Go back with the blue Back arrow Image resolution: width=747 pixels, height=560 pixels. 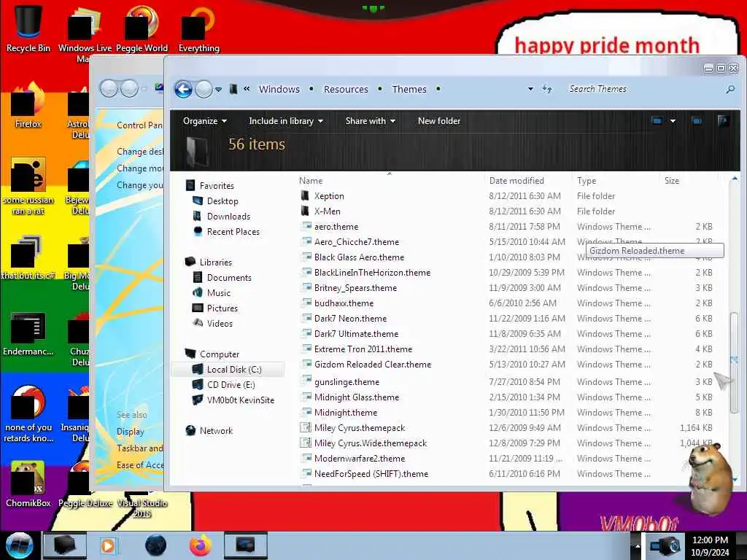pos(183,89)
